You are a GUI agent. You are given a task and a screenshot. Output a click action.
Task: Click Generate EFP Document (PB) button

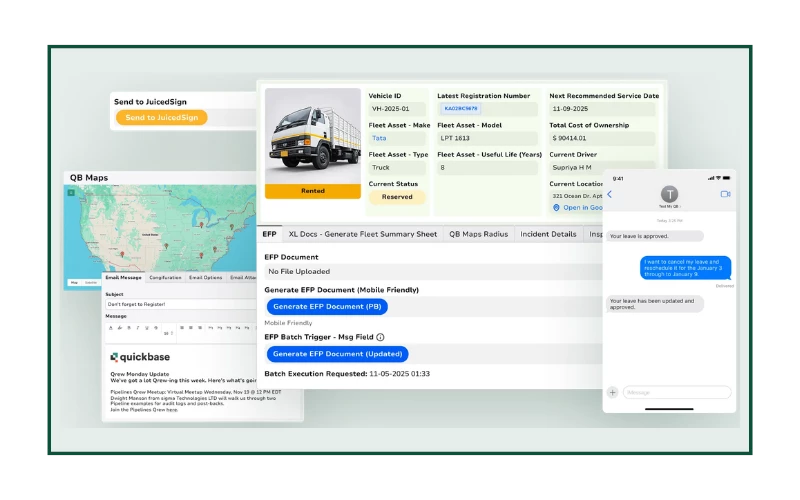point(327,307)
